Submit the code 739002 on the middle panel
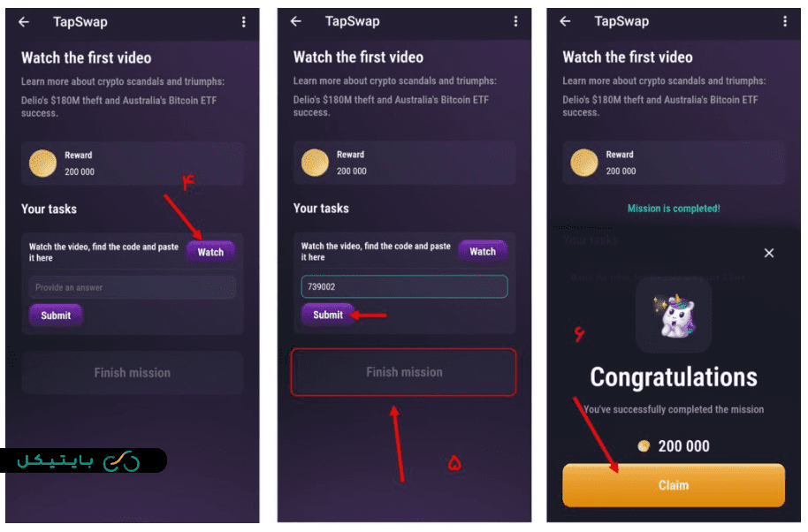 tap(328, 315)
